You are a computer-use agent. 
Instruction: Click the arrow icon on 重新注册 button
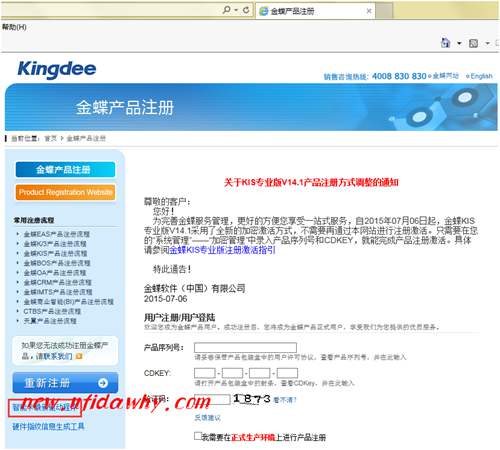(103, 383)
